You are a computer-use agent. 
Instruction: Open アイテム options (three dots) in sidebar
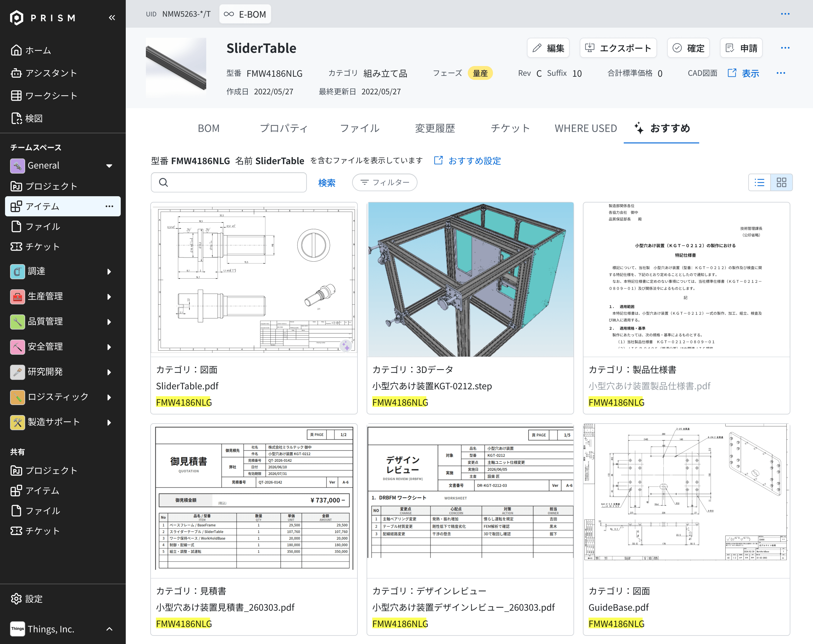pos(109,206)
